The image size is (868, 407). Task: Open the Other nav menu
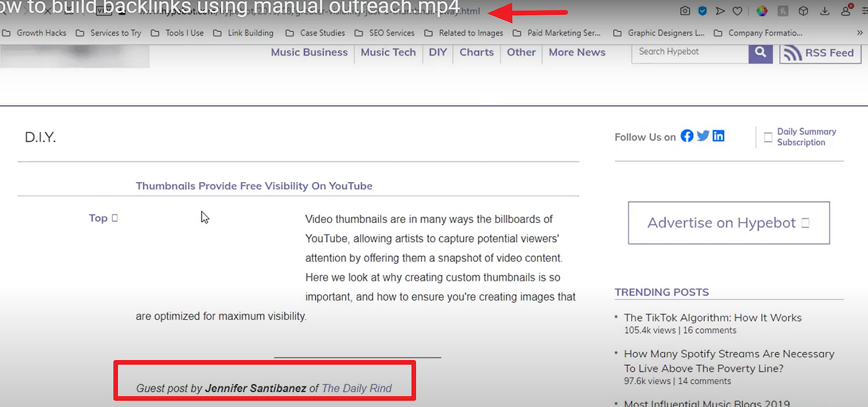(x=521, y=53)
